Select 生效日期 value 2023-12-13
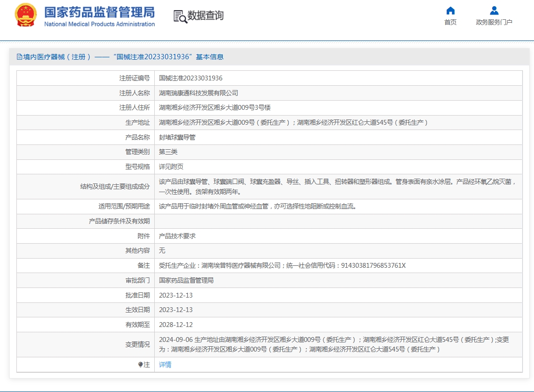The height and width of the screenshot is (392, 534). [x=176, y=310]
